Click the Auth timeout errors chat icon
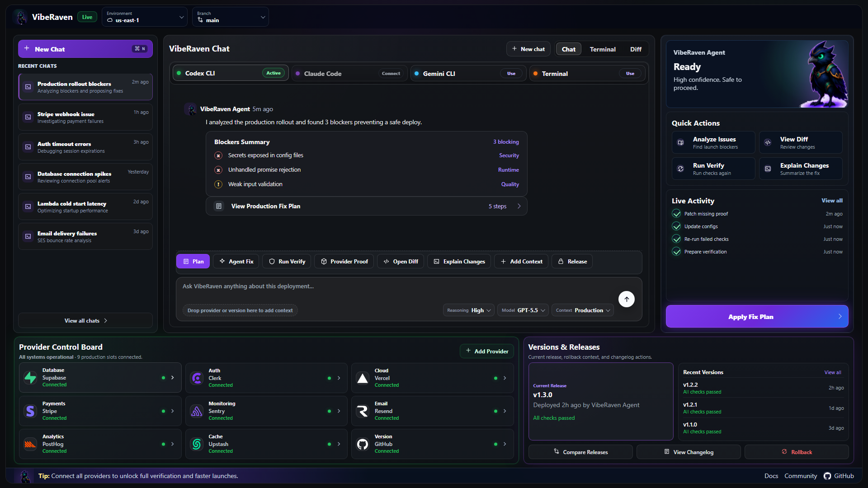Screen dimensions: 868x488 (28, 147)
